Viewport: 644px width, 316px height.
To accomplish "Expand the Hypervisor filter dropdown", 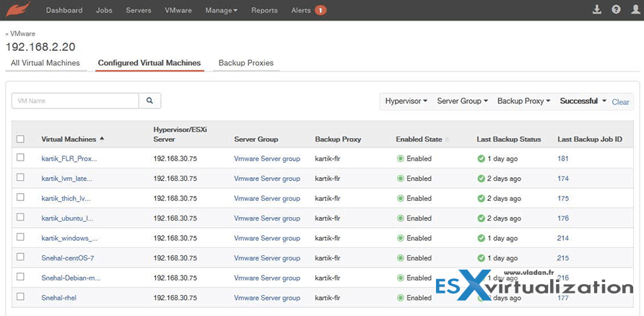I will (x=406, y=101).
